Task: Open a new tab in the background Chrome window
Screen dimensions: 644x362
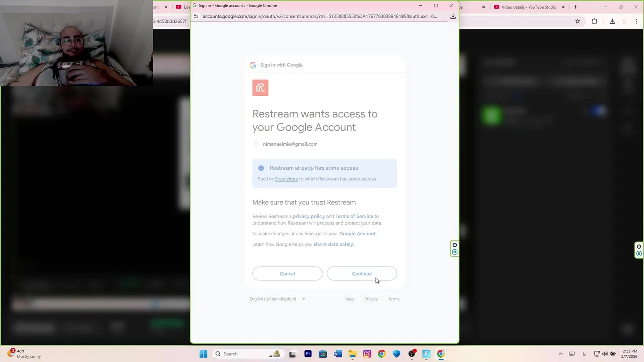Action: 575,7
